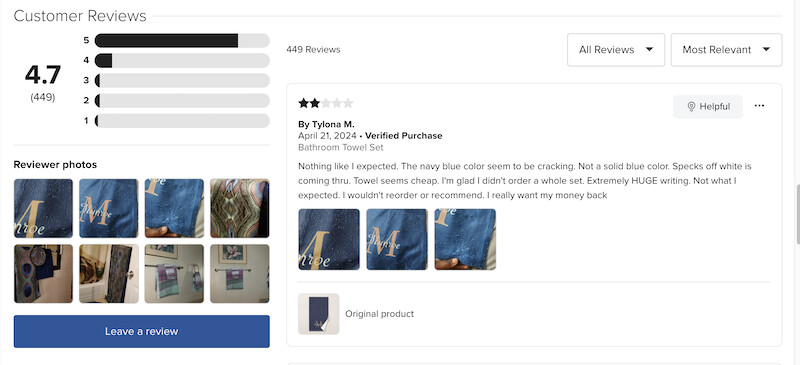Click the Original product thumbnail
The width and height of the screenshot is (800, 365).
319,314
